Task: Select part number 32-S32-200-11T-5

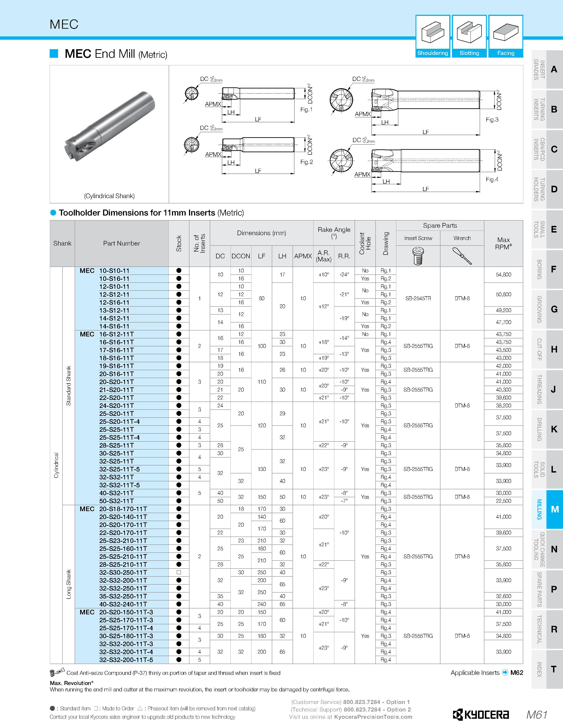Action: point(126,660)
